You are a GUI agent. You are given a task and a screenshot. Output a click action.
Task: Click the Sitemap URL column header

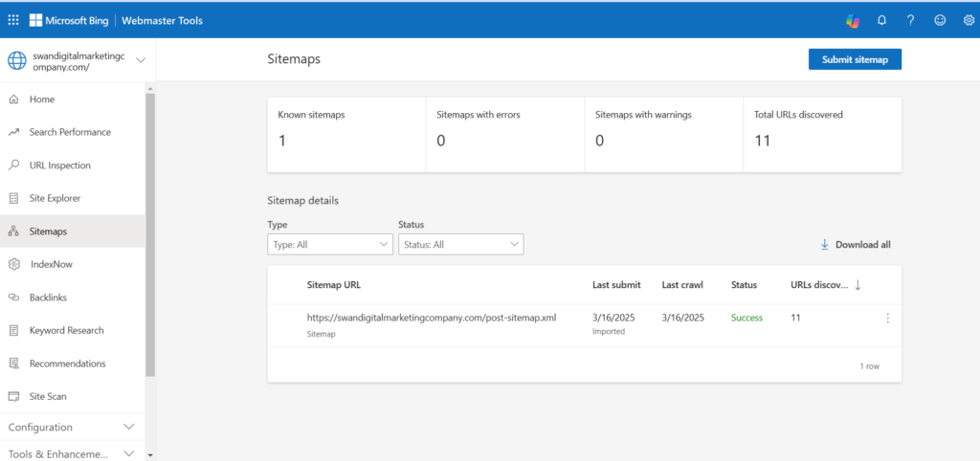pyautogui.click(x=334, y=285)
